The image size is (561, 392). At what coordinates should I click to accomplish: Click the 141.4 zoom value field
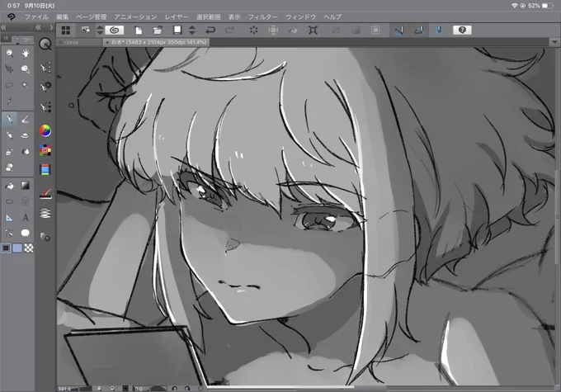coord(64,389)
